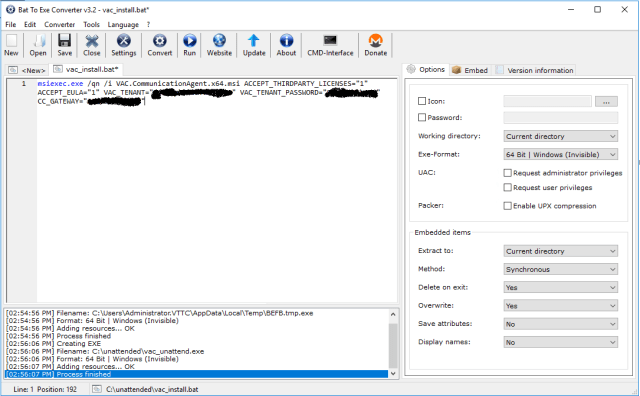Switch to the <New> document tab
This screenshot has width=640, height=396.
[27, 70]
